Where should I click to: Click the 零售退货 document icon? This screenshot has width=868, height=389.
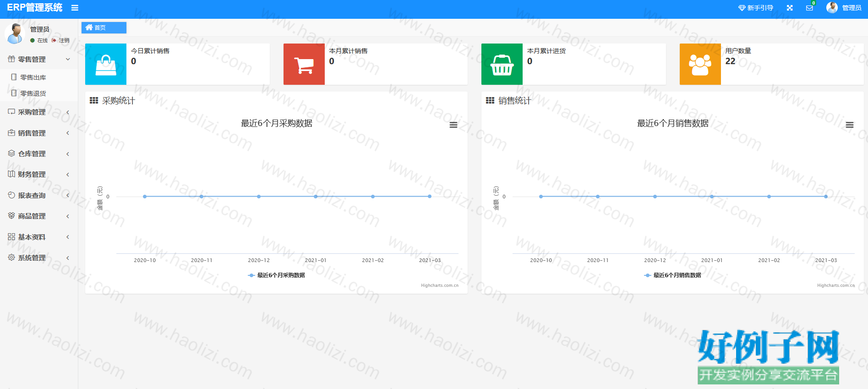14,93
